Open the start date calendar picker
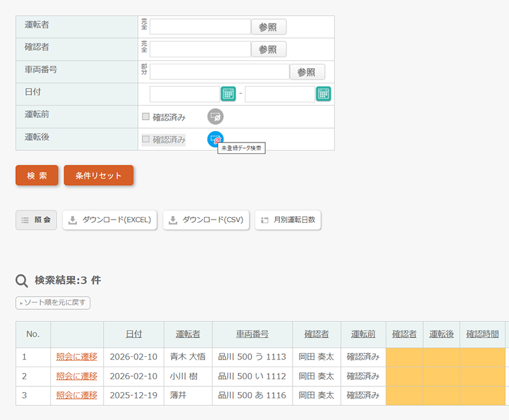Viewport: 509px width, 420px height. coord(228,94)
